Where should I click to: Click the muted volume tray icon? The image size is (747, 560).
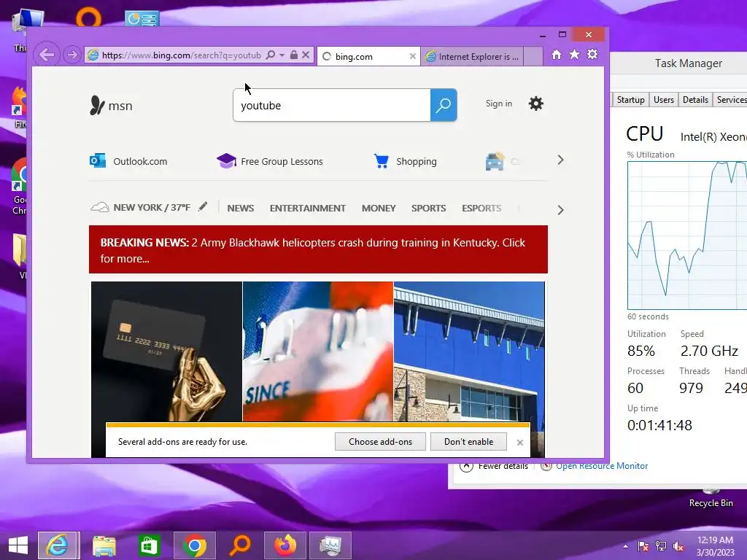678,546
